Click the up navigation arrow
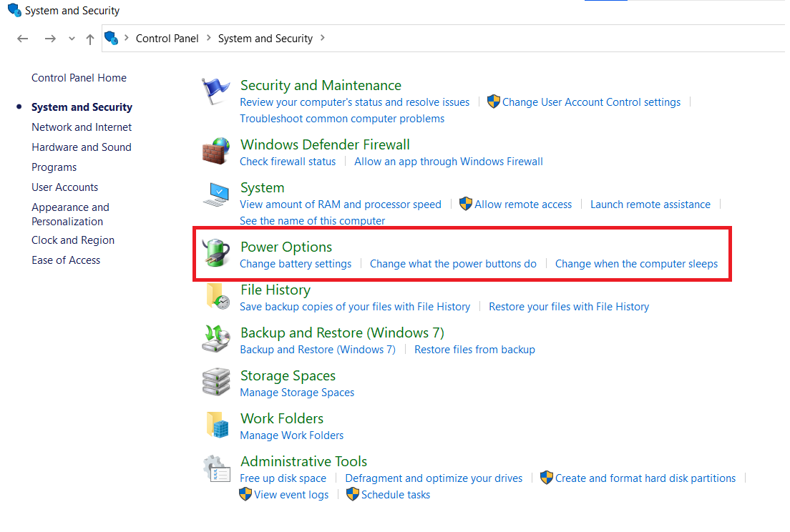Screen dimensions: 790x532 [89, 39]
